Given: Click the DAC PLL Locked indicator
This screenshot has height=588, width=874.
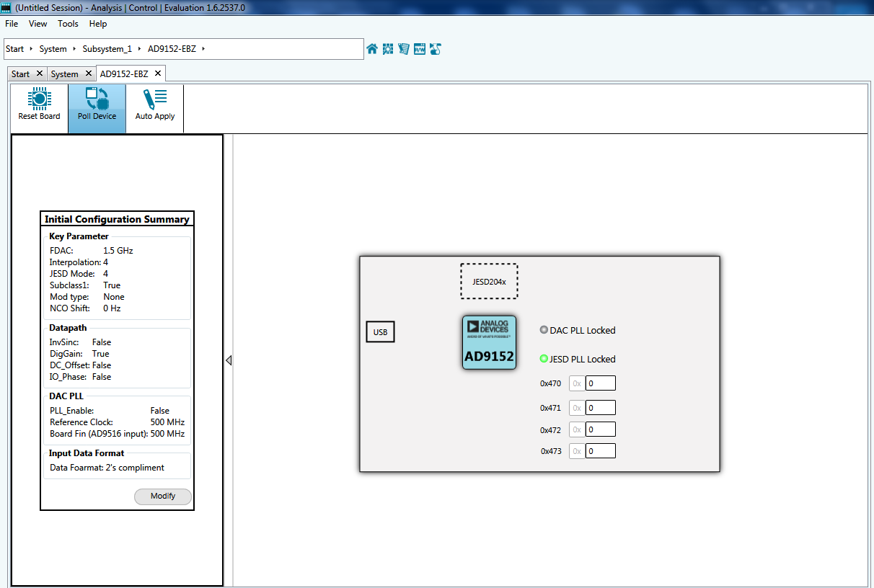Looking at the screenshot, I should 544,330.
